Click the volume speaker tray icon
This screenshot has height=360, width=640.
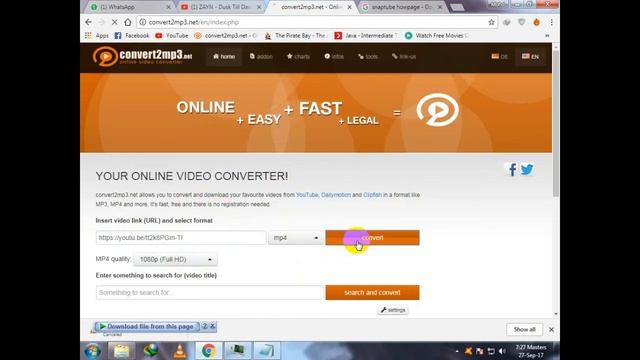pos(502,351)
